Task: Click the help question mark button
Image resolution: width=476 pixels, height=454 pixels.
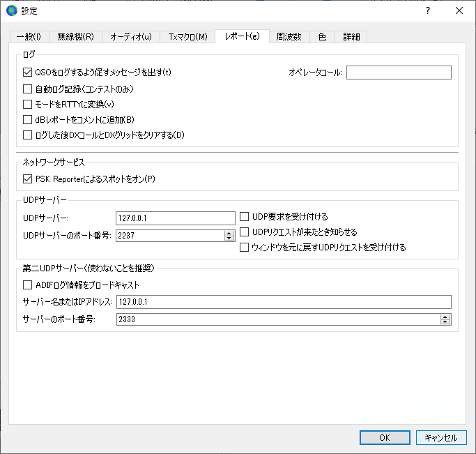Action: [x=428, y=10]
